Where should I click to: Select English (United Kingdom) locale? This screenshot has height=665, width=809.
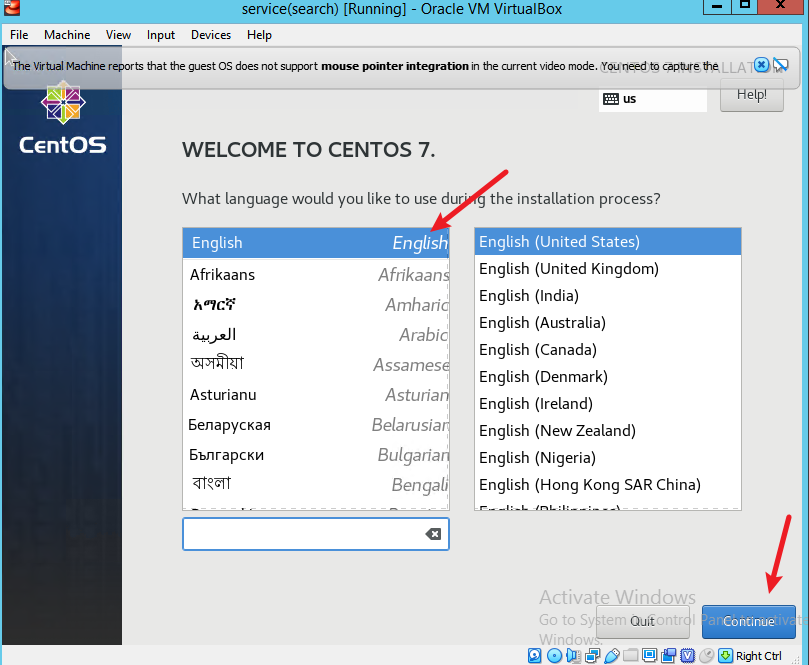click(608, 269)
